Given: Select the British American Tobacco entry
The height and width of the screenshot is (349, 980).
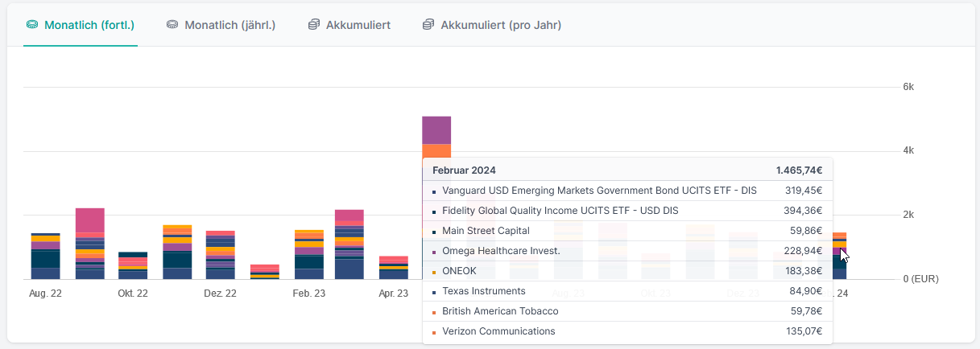Looking at the screenshot, I should pyautogui.click(x=499, y=311).
